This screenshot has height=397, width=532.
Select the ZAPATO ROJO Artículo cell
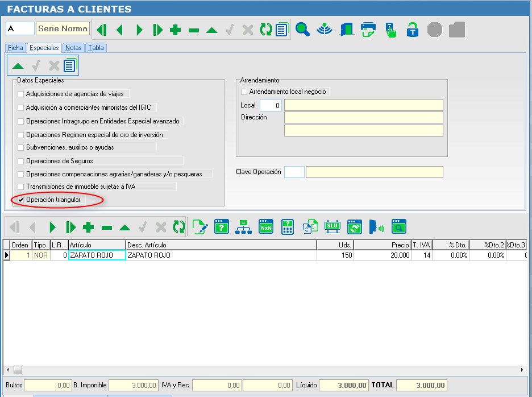pos(97,255)
